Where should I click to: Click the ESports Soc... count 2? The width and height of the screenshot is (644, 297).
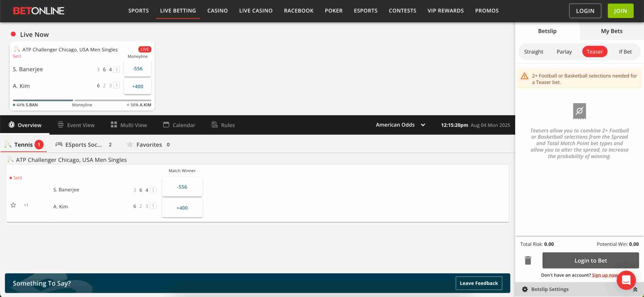pos(110,145)
